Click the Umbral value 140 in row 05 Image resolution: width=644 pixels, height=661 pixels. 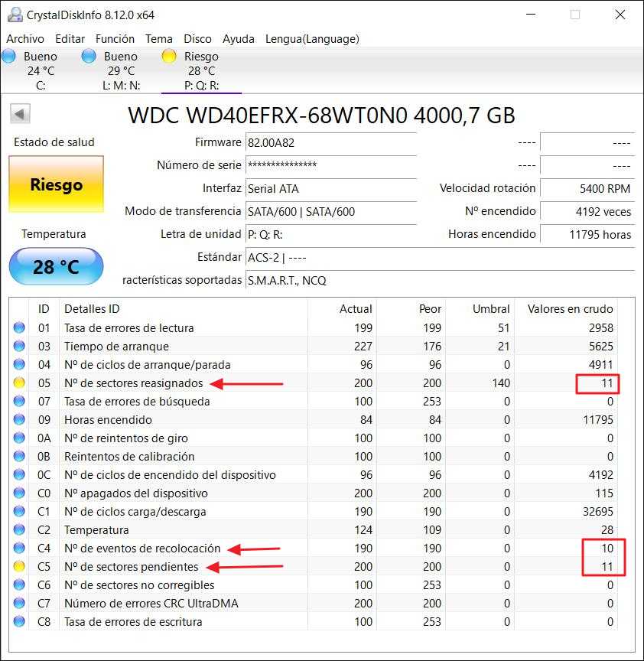[501, 383]
